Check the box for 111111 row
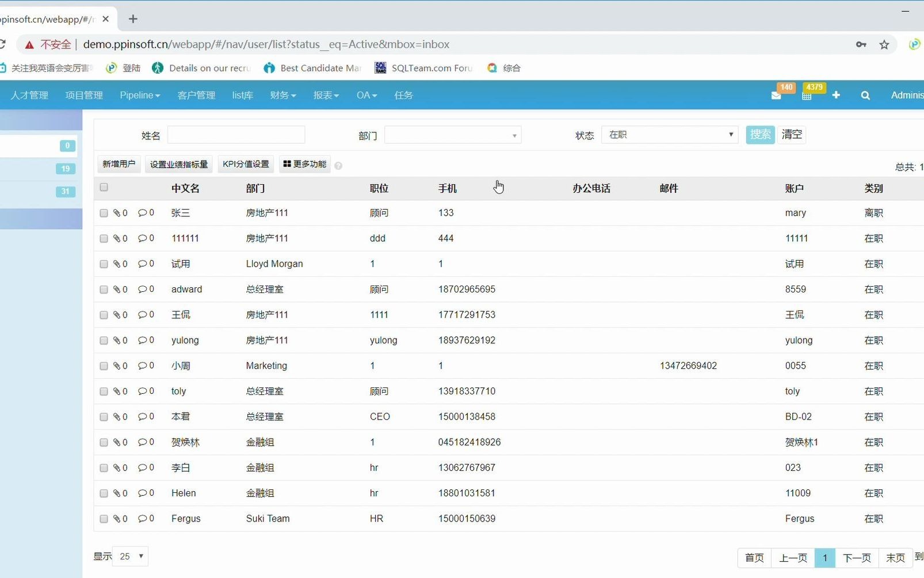The width and height of the screenshot is (924, 578). (104, 238)
